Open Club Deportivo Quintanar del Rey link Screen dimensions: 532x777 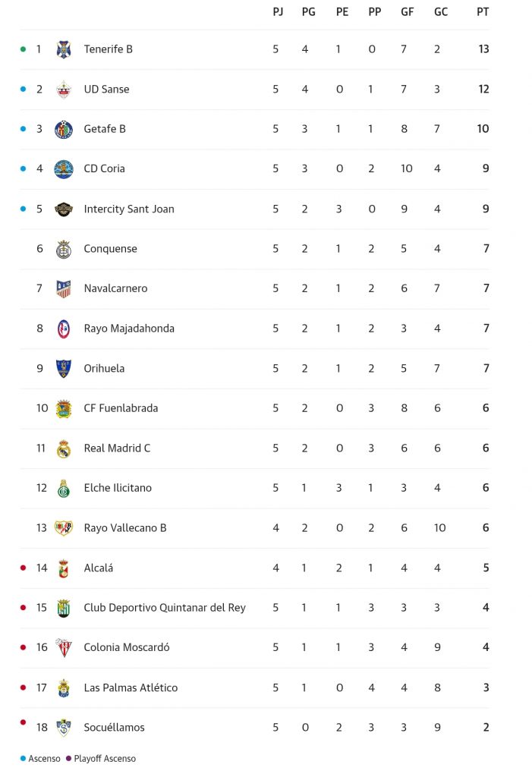coord(165,608)
